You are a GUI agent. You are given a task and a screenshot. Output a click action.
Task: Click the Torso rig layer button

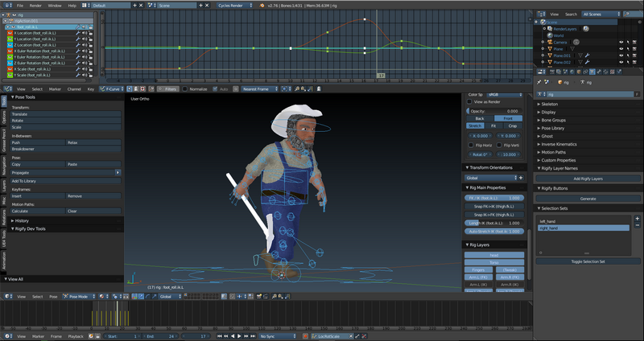[494, 262]
